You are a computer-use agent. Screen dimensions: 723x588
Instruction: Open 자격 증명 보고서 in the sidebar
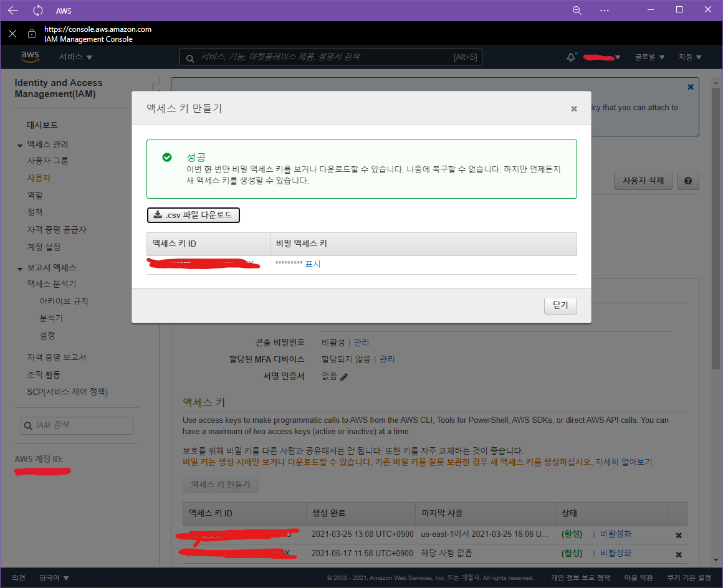pos(57,357)
